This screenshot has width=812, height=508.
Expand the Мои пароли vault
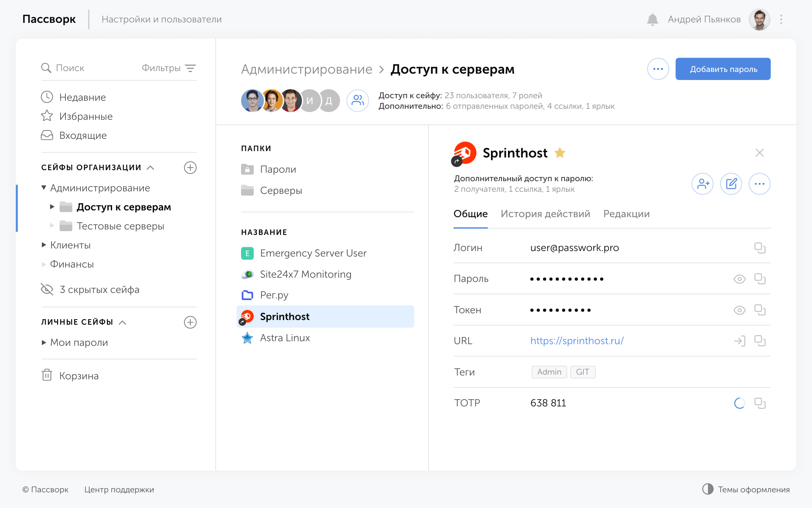(44, 342)
